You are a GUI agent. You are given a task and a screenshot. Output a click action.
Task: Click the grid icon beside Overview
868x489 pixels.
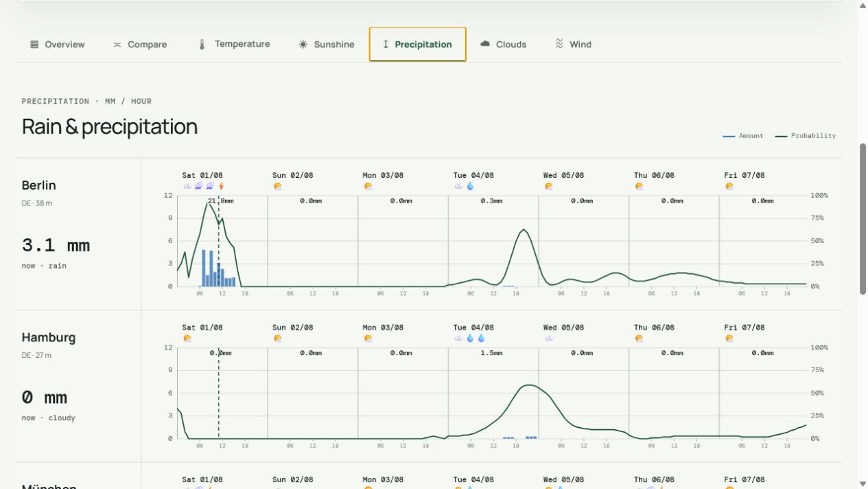(34, 44)
